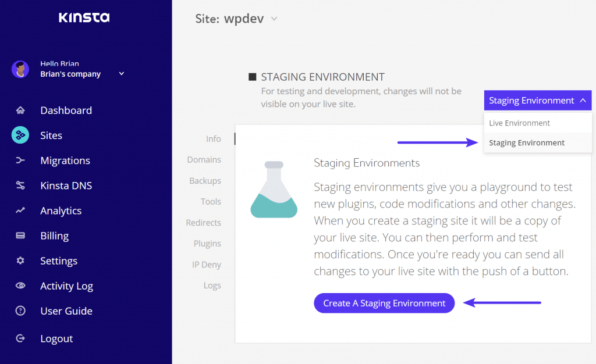Click the Kinsta DNS icon

(x=20, y=185)
